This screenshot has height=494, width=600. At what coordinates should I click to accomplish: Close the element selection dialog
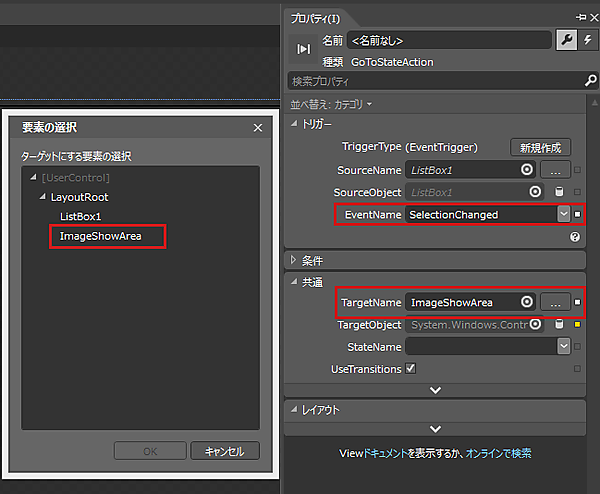click(x=258, y=128)
